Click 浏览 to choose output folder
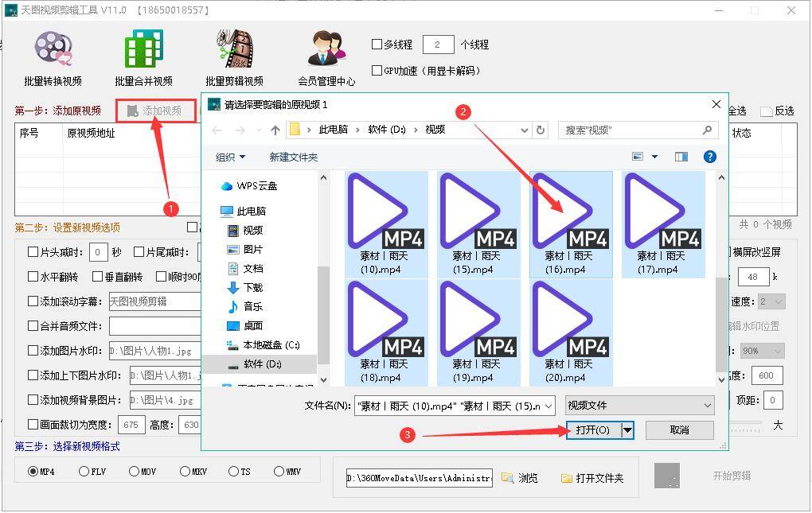The width and height of the screenshot is (812, 513). [520, 478]
